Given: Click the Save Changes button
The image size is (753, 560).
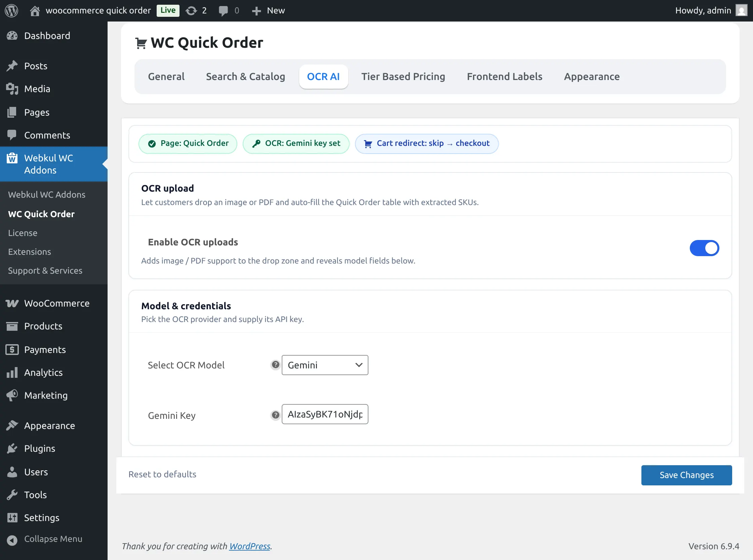Looking at the screenshot, I should (686, 475).
